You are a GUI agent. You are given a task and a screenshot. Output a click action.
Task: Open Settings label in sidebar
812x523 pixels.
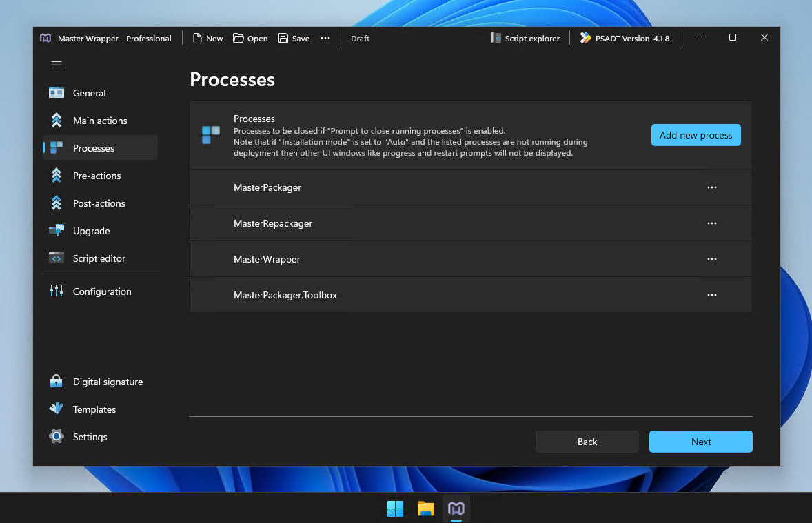[90, 437]
